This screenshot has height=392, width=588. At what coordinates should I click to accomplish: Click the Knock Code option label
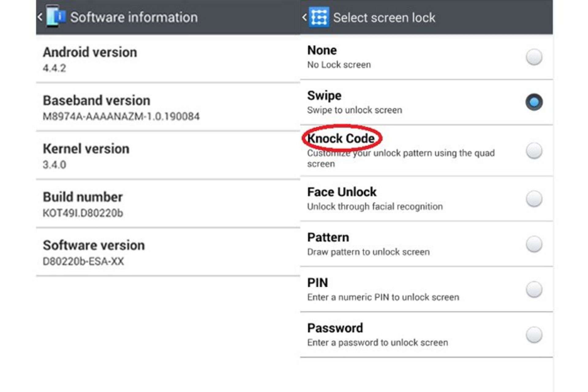click(x=341, y=138)
